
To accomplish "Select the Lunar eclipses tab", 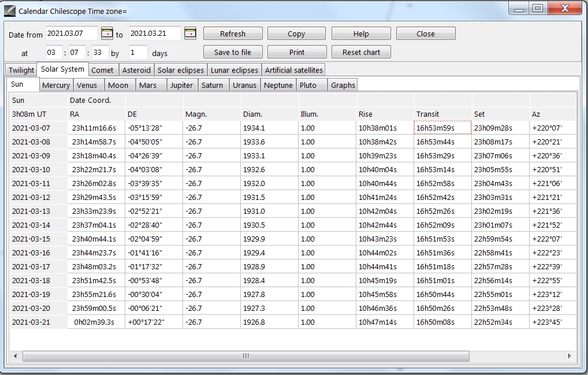I will pos(234,70).
